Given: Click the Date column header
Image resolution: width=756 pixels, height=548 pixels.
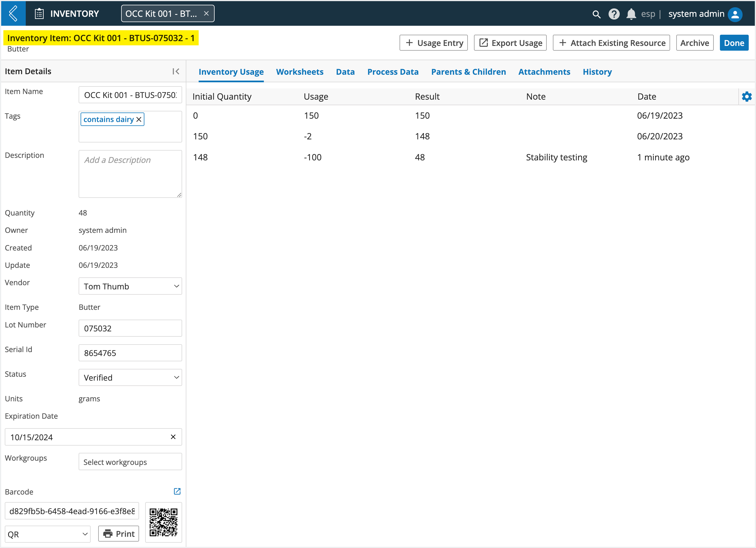Looking at the screenshot, I should tap(647, 97).
